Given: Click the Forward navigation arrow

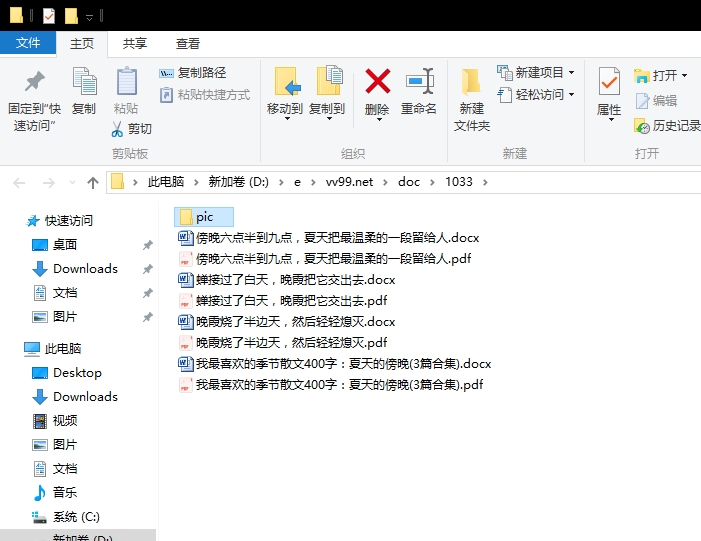Looking at the screenshot, I should coord(48,182).
